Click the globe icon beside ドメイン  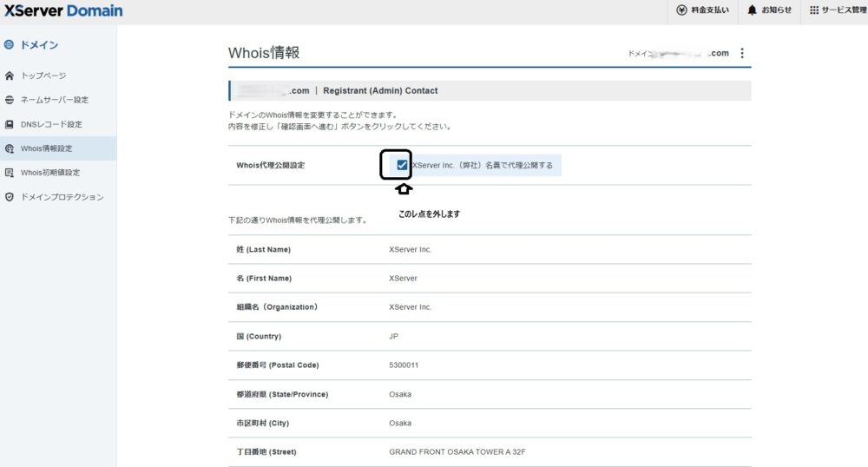coord(9,44)
